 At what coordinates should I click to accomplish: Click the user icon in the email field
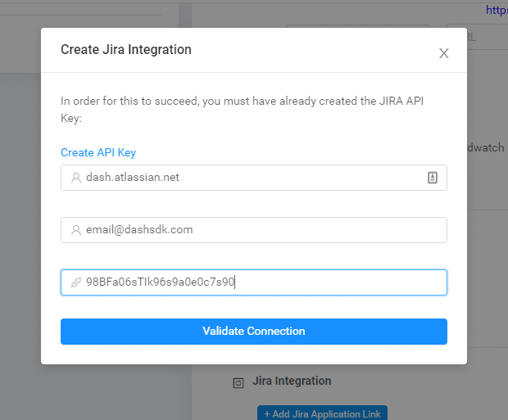(x=76, y=230)
